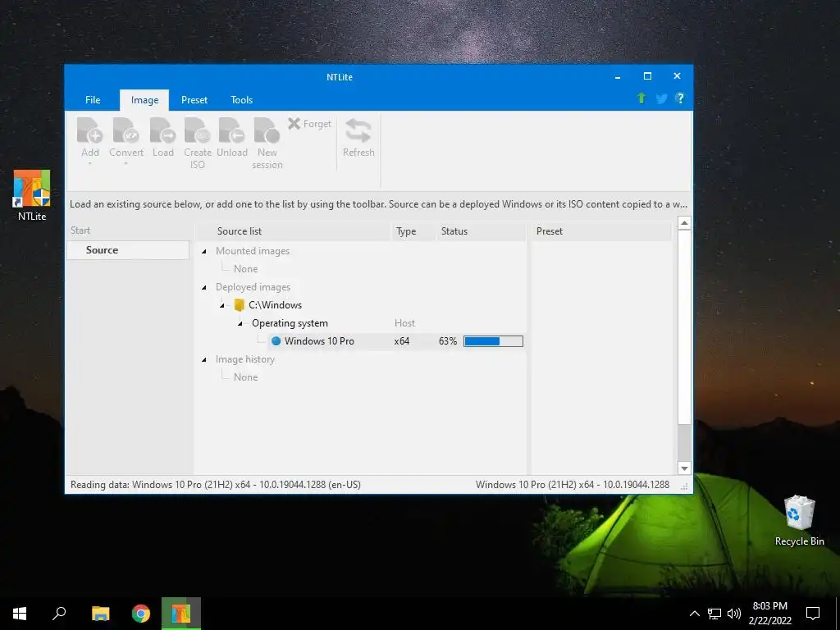This screenshot has width=840, height=630.
Task: Click the network tray icon
Action: click(714, 614)
